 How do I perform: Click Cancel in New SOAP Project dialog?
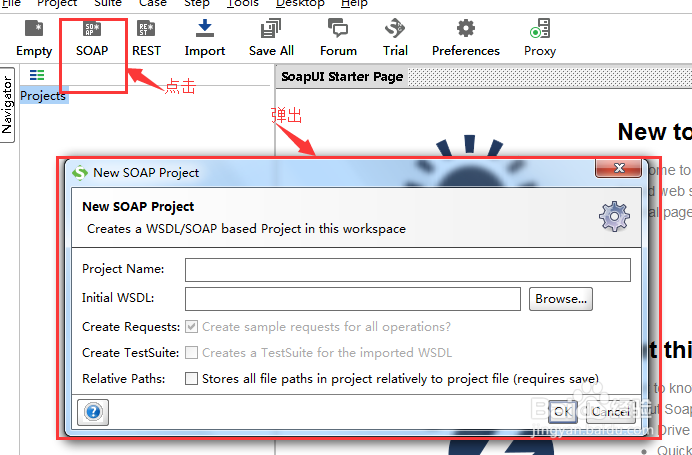coord(611,412)
